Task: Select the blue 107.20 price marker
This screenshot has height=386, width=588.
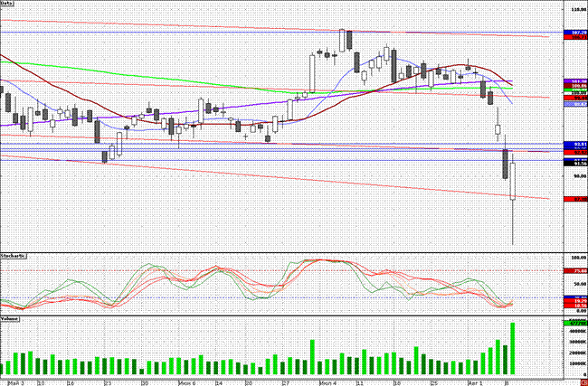Action: (575, 33)
